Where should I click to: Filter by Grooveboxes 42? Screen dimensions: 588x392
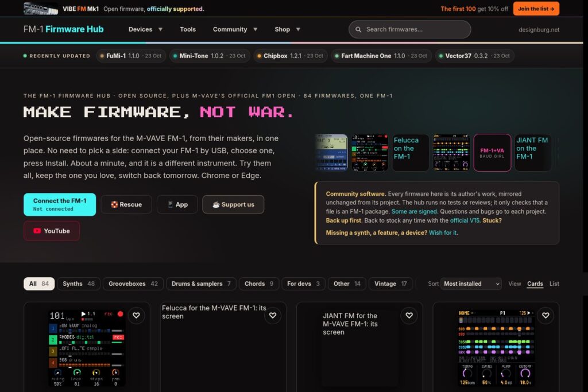pos(133,284)
